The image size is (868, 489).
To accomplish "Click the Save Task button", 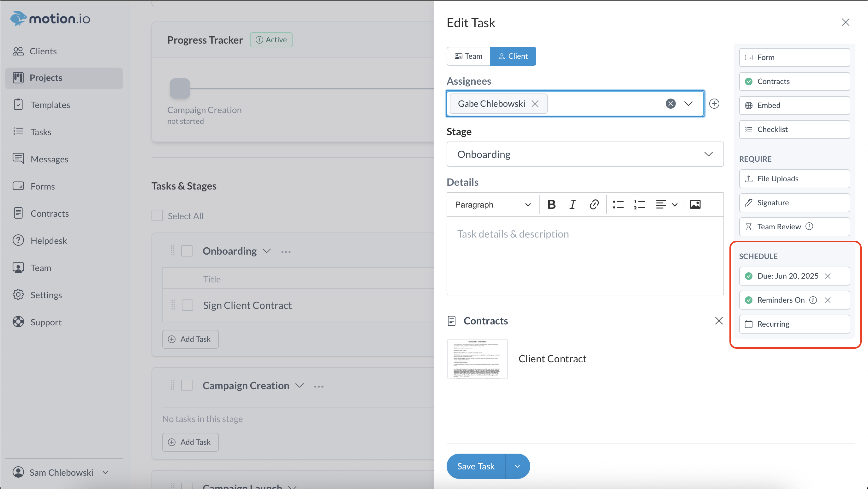I will coord(476,466).
